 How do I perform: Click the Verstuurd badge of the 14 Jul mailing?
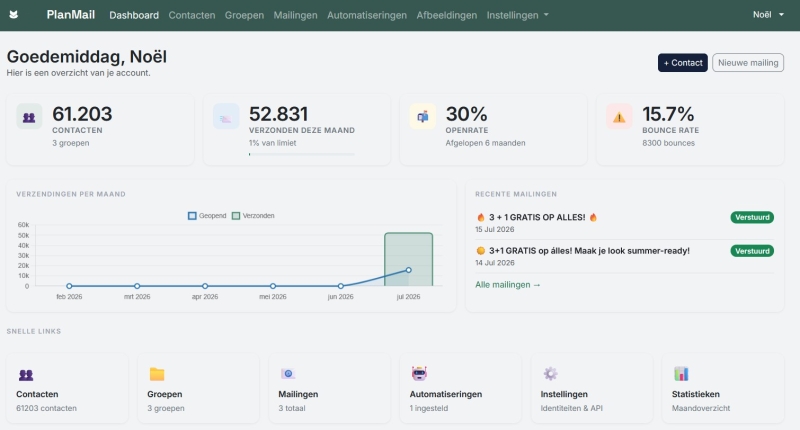click(x=752, y=251)
